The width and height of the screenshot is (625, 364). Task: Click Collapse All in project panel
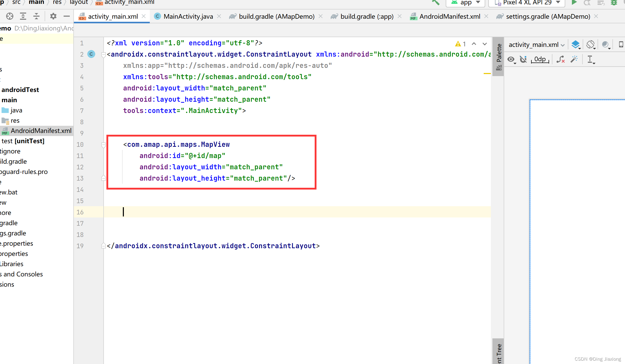point(36,16)
